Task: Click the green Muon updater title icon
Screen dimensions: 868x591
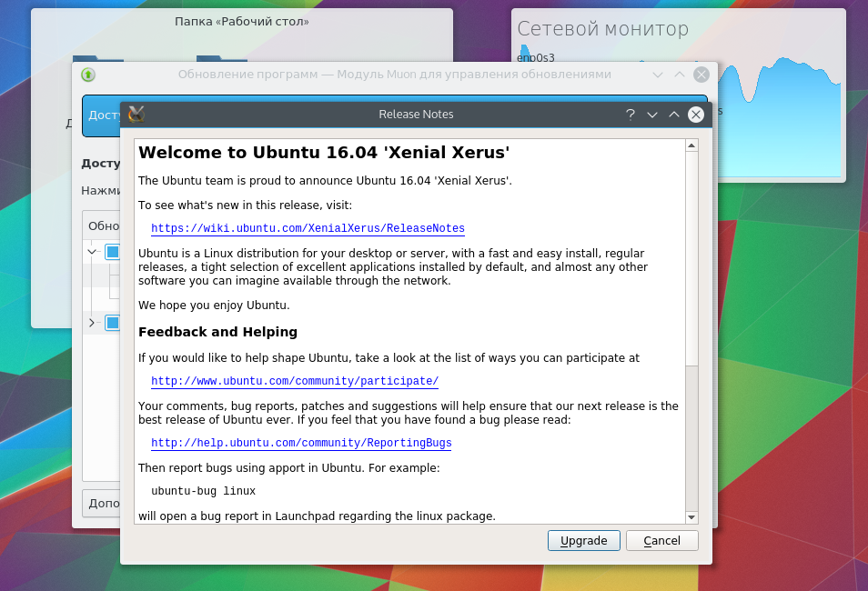Action: (x=88, y=75)
